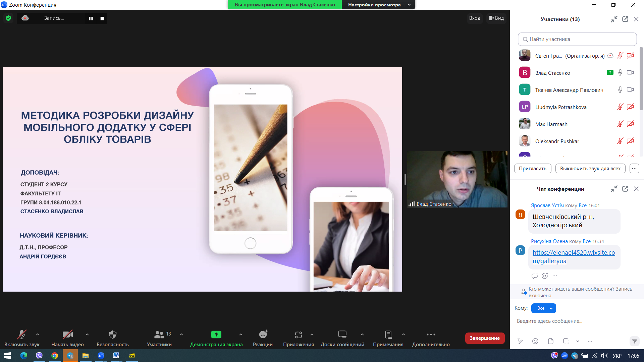Image resolution: width=644 pixels, height=362 pixels.
Task: Click the green encryption shield icon
Action: pyautogui.click(x=8, y=18)
